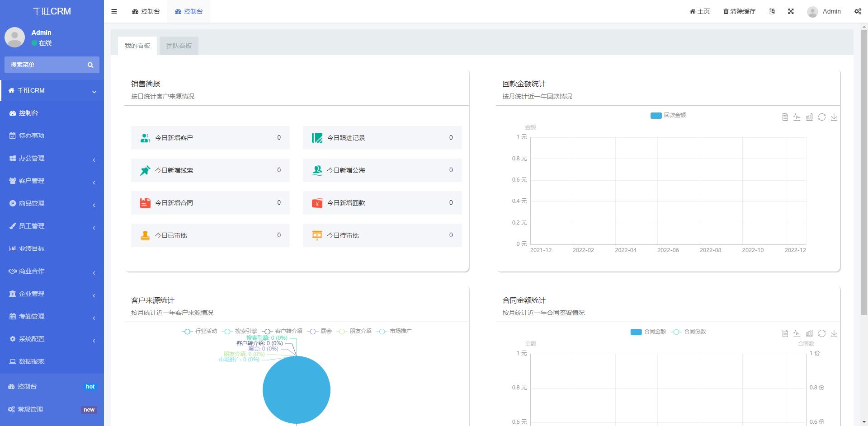Screen dimensions: 868x426
Task: Open the settings gears icon at top right
Action: click(x=858, y=11)
